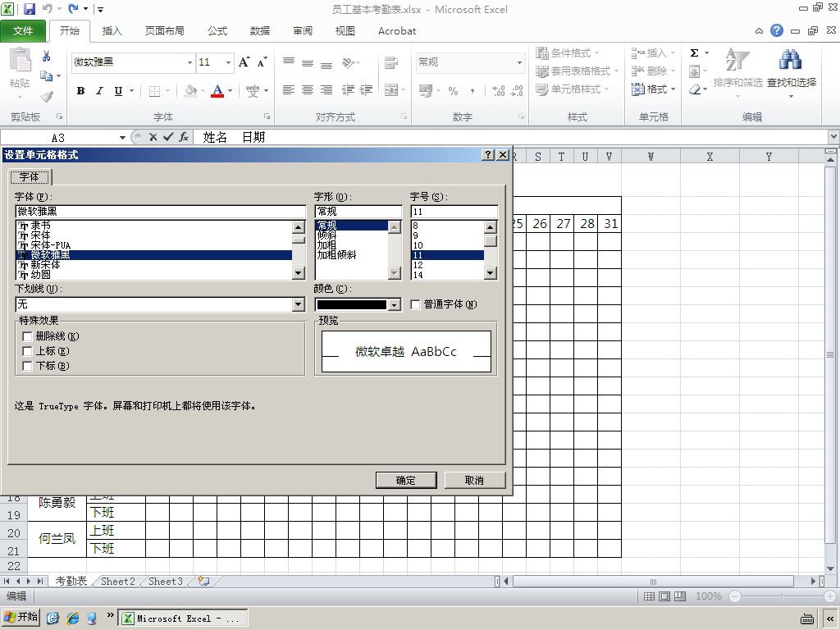
Task: Click font list scroll down arrow
Action: pyautogui.click(x=299, y=274)
